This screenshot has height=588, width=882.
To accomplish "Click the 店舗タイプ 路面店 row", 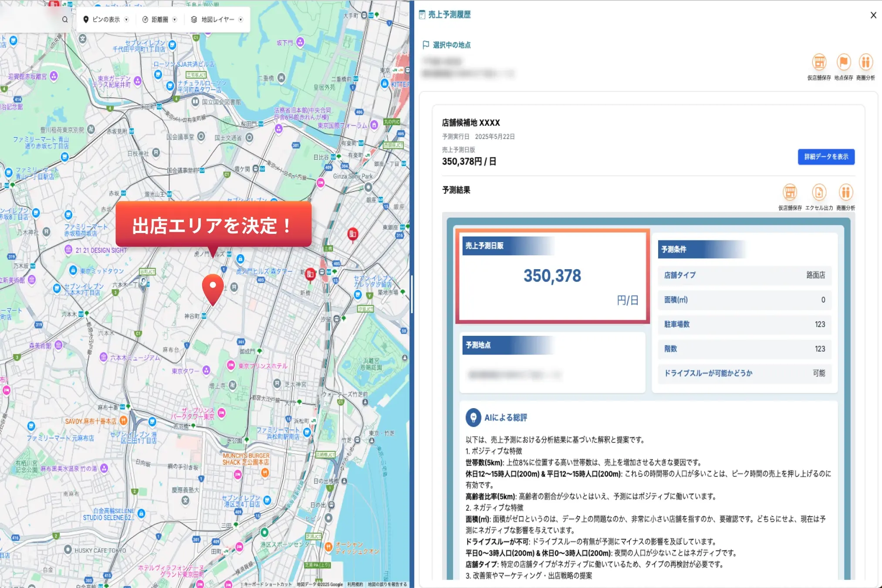I will 744,275.
